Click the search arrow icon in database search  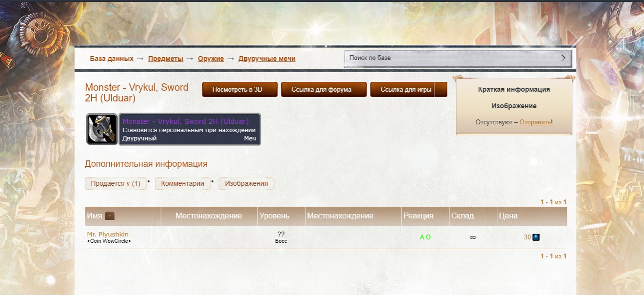click(563, 58)
